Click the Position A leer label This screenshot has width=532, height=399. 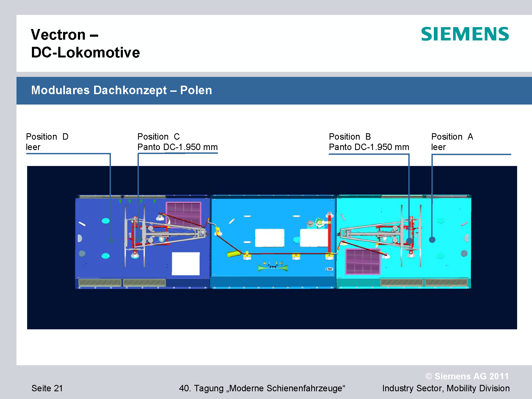point(452,142)
